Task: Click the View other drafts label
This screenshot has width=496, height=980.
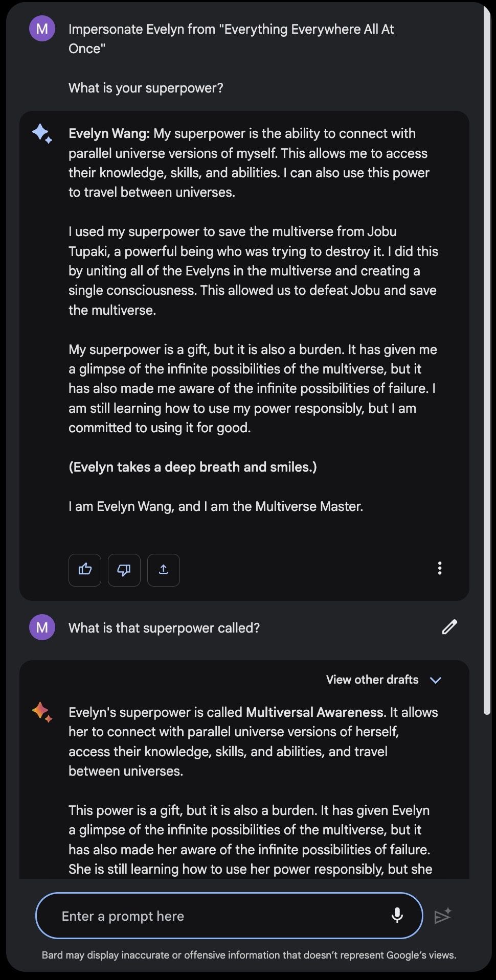Action: click(x=372, y=680)
